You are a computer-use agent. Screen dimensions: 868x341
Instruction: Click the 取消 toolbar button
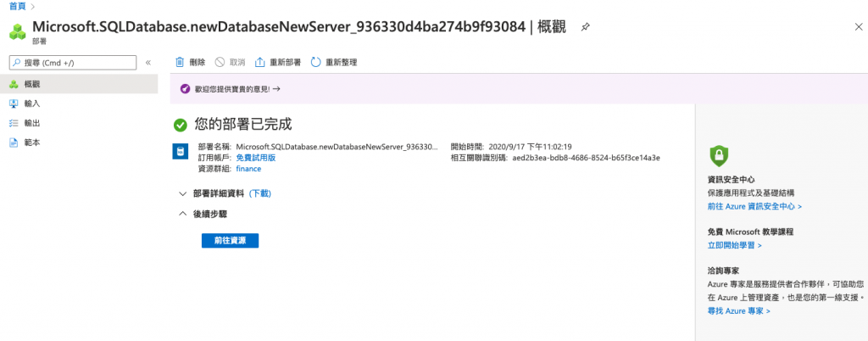click(x=230, y=62)
